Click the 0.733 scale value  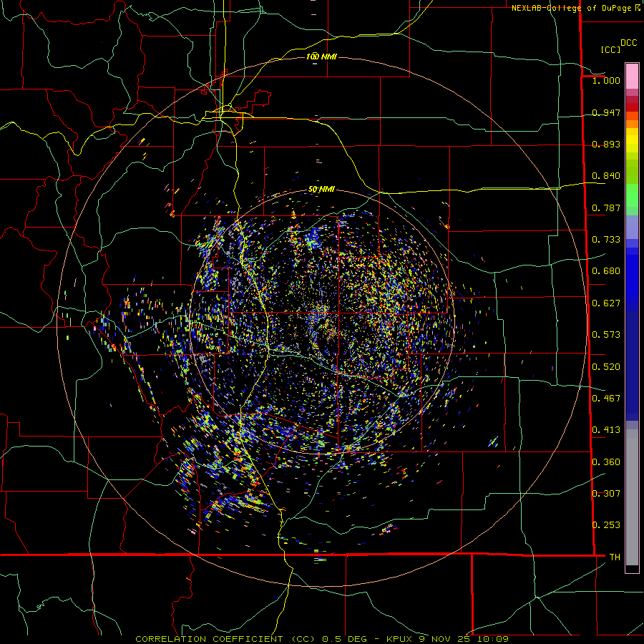(x=606, y=240)
